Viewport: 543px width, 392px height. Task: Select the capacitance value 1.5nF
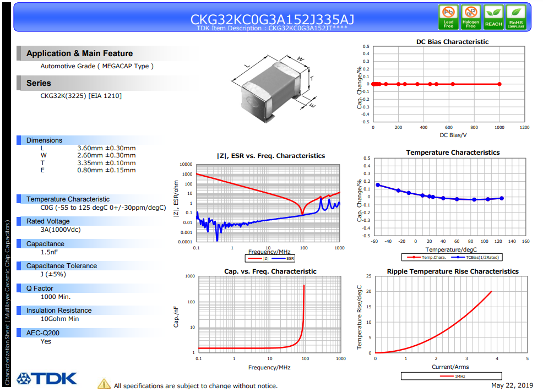[49, 252]
